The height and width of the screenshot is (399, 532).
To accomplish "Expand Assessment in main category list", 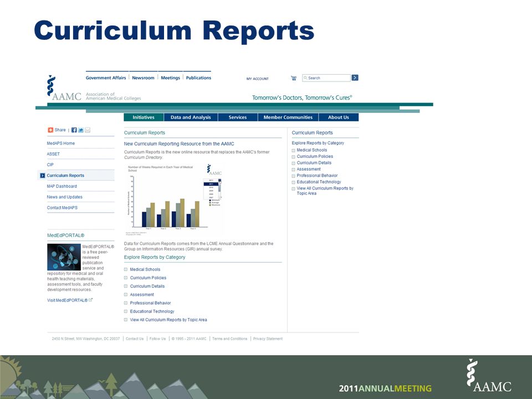I will [x=142, y=294].
